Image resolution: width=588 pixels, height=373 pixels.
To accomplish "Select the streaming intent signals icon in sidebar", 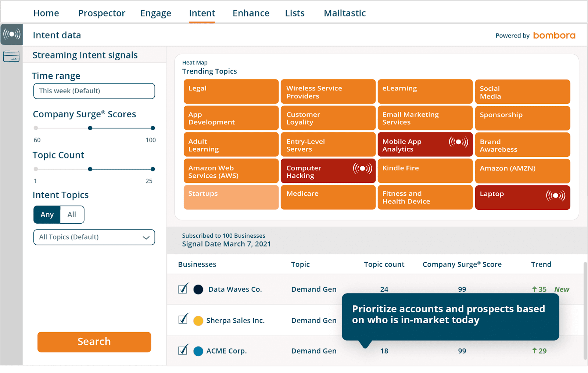I will click(11, 34).
